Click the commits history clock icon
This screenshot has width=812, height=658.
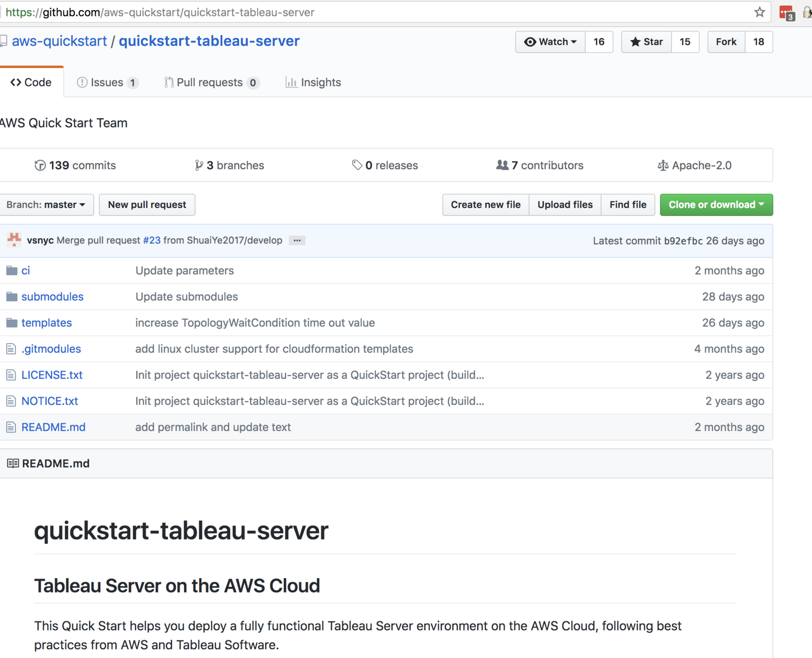coord(40,165)
